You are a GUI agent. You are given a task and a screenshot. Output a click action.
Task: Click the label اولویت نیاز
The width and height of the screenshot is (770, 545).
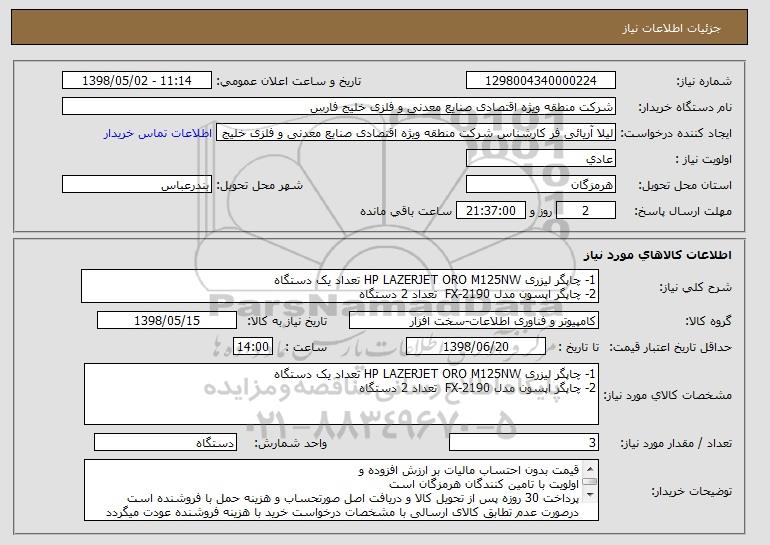pyautogui.click(x=704, y=159)
